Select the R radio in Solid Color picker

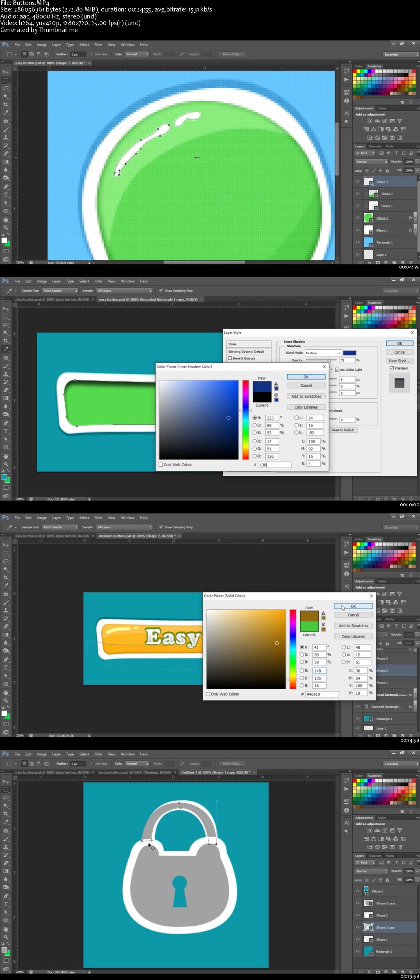(302, 670)
